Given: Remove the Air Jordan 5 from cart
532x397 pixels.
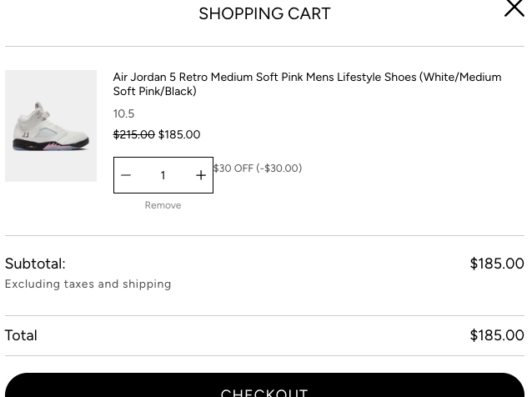Looking at the screenshot, I should coord(163,205).
